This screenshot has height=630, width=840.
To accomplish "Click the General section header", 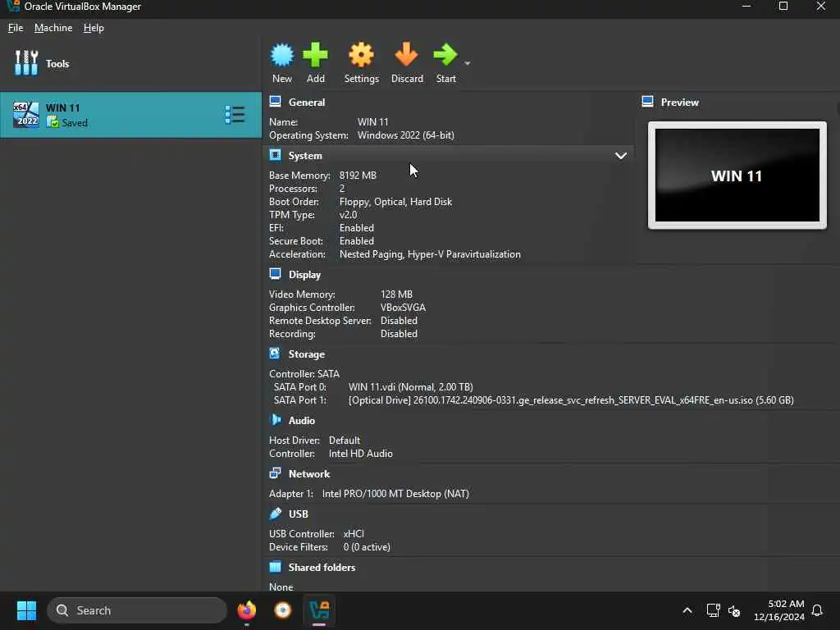I will click(307, 103).
